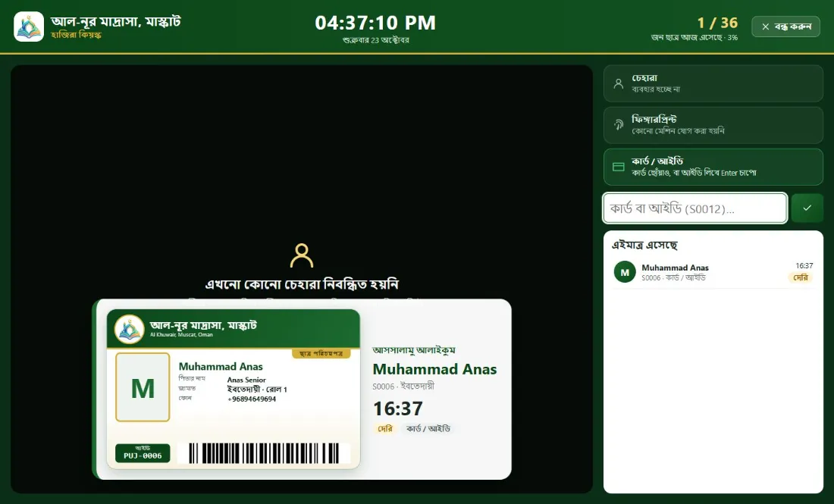Submit the card ID with the checkmark button

coord(807,208)
